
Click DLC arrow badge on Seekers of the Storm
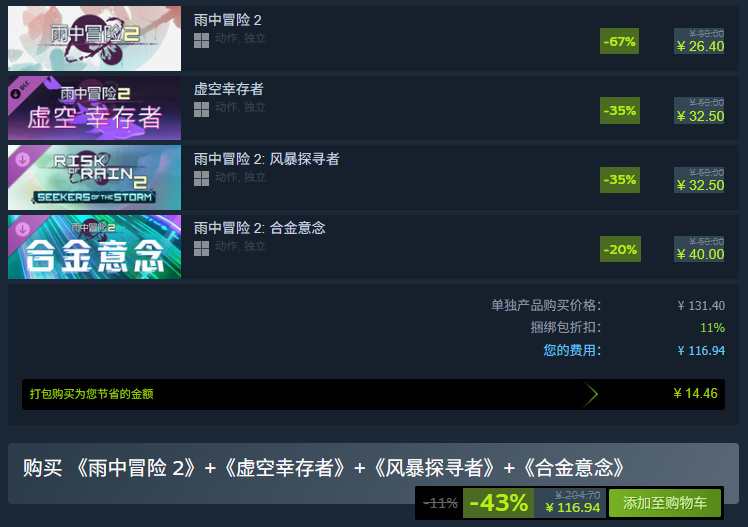tap(22, 160)
